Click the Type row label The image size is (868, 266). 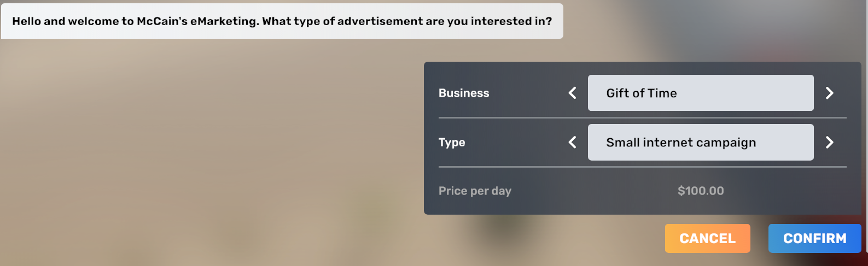point(452,143)
